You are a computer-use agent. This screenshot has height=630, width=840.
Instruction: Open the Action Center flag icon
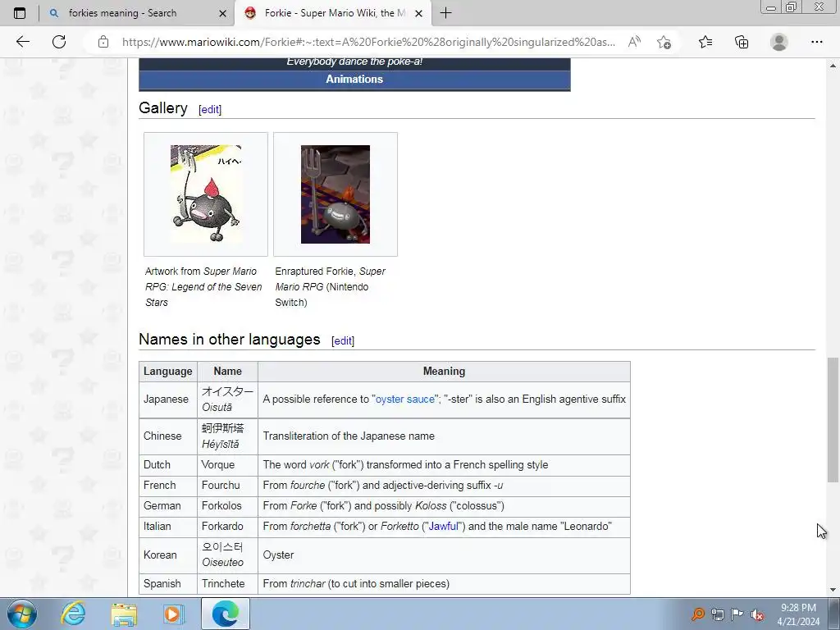click(x=737, y=614)
